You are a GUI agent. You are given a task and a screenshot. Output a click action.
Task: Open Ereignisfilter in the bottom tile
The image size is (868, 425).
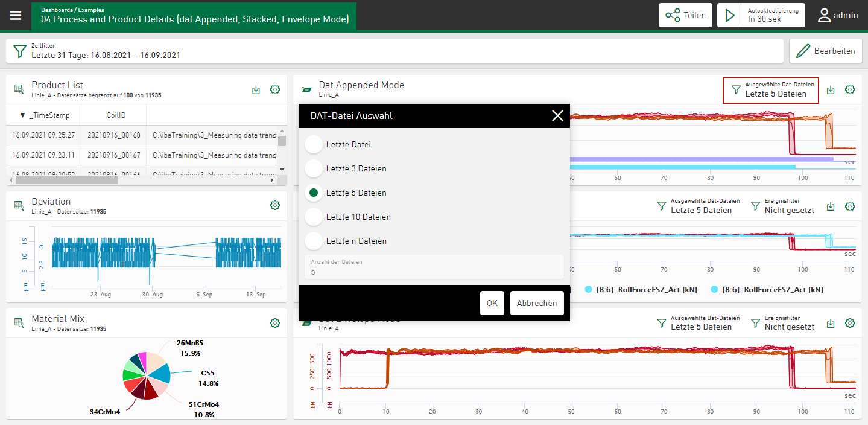click(x=782, y=323)
